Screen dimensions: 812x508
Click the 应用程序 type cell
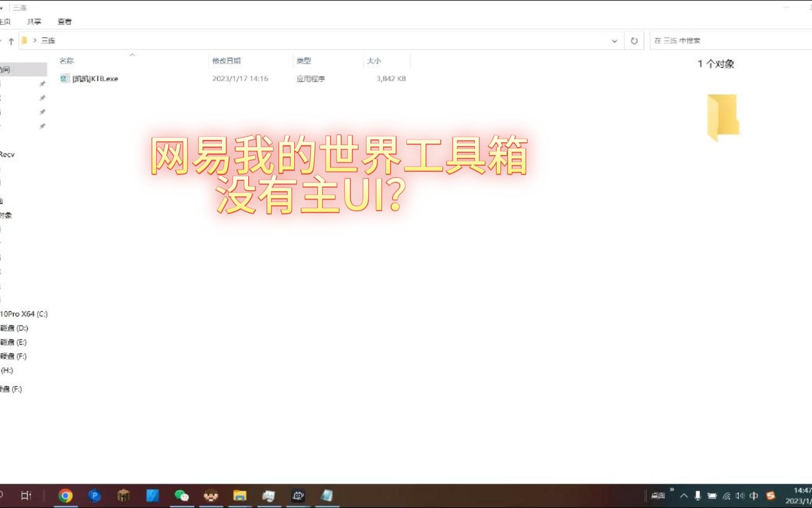tap(311, 79)
